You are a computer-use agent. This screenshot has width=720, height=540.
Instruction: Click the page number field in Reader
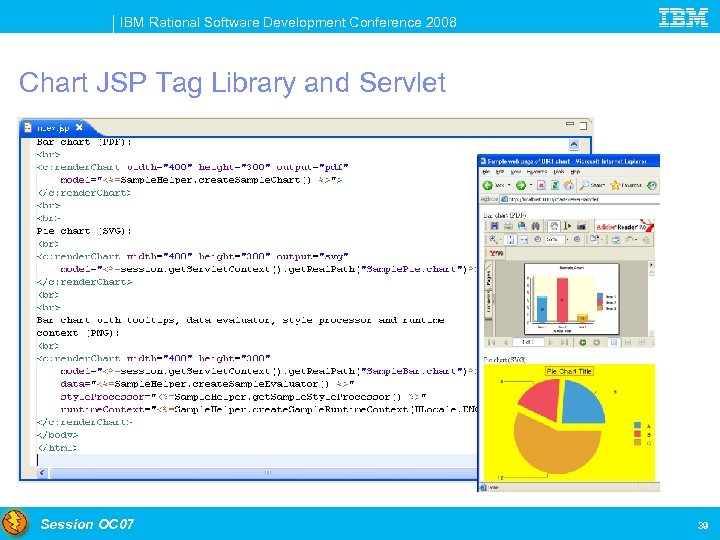point(529,342)
